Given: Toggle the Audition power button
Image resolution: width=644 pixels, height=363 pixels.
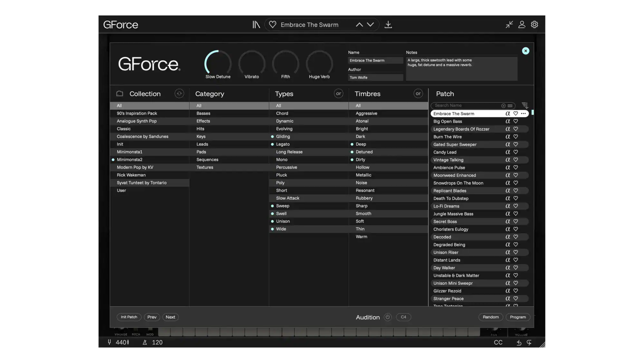Looking at the screenshot, I should (x=388, y=317).
